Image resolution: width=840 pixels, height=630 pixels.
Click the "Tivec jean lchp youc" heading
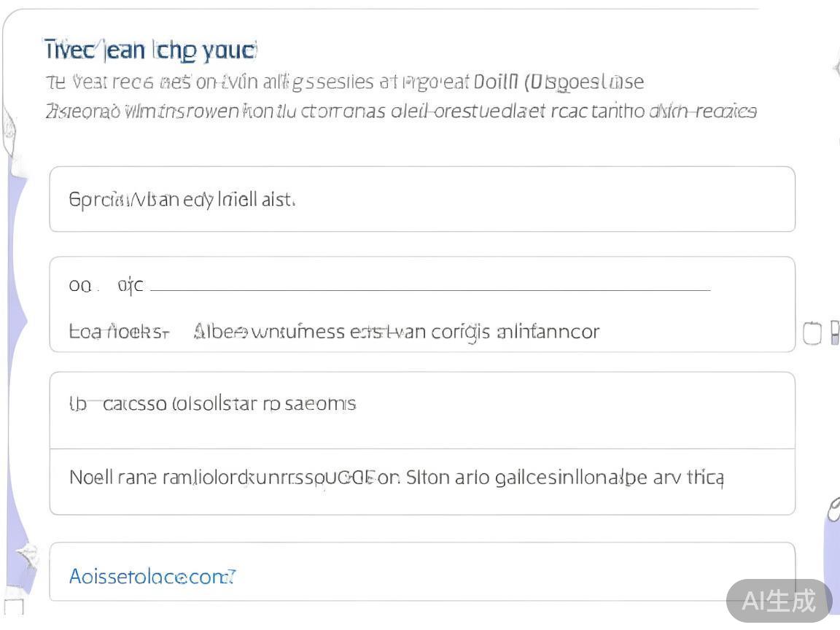[x=150, y=50]
